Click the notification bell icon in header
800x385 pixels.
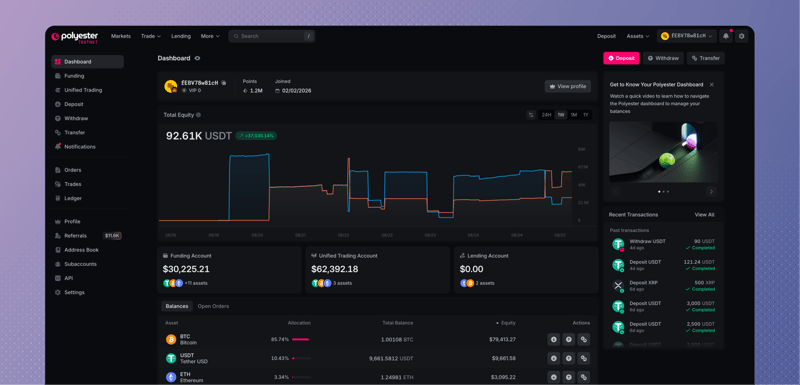coord(726,36)
